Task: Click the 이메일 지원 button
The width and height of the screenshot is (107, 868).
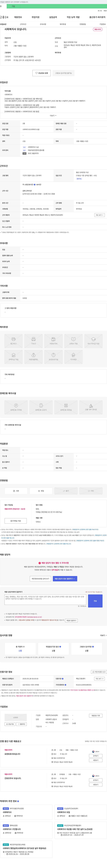Action: click(16, 521)
